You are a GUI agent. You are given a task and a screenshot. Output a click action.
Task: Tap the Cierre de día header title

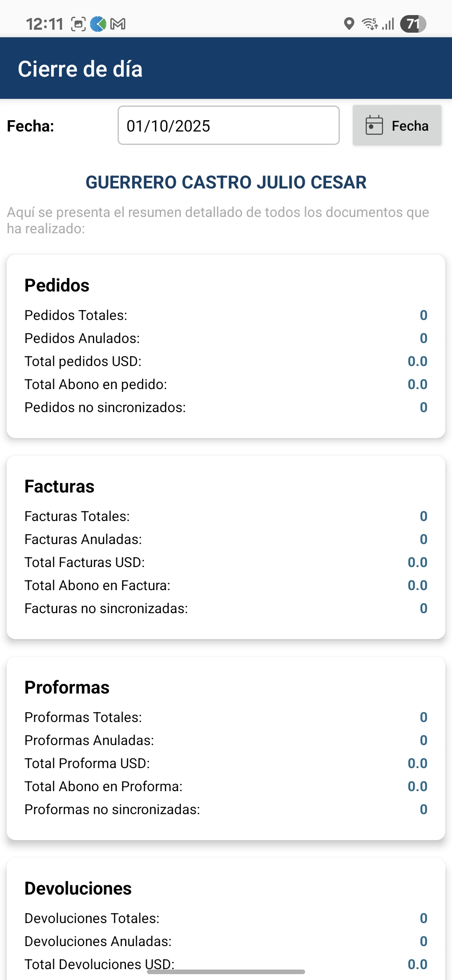(x=80, y=69)
